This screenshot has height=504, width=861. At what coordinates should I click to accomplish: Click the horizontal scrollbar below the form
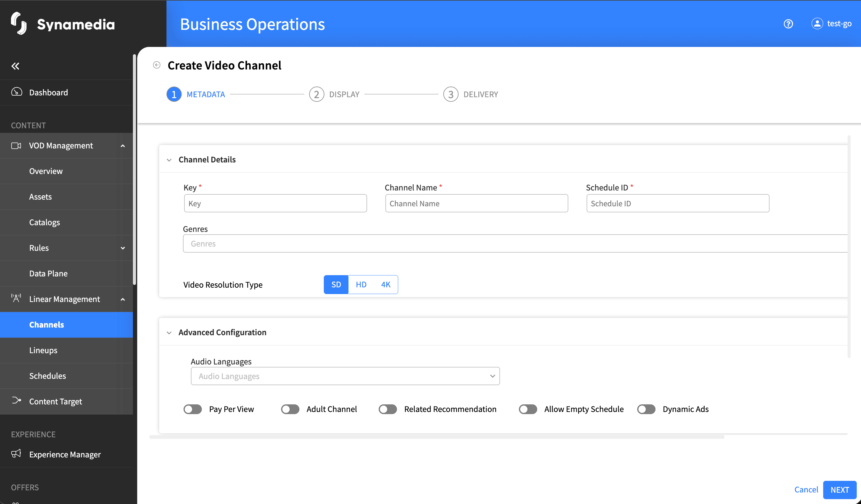coord(437,437)
